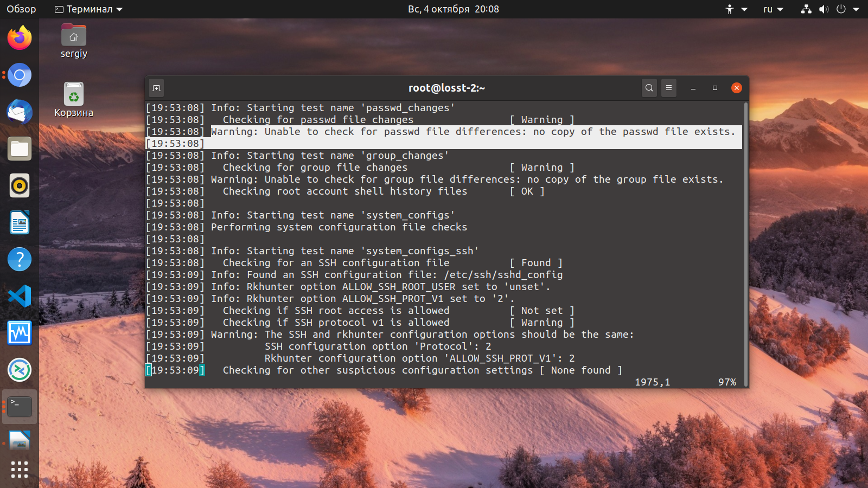
Task: Open the Help application icon
Action: pos(20,259)
